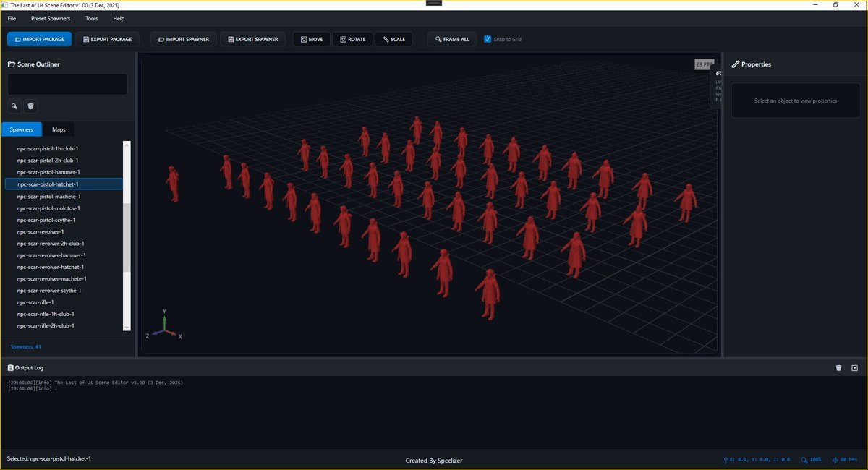868x470 pixels.
Task: Click Frame All to fit the scene
Action: pyautogui.click(x=452, y=39)
